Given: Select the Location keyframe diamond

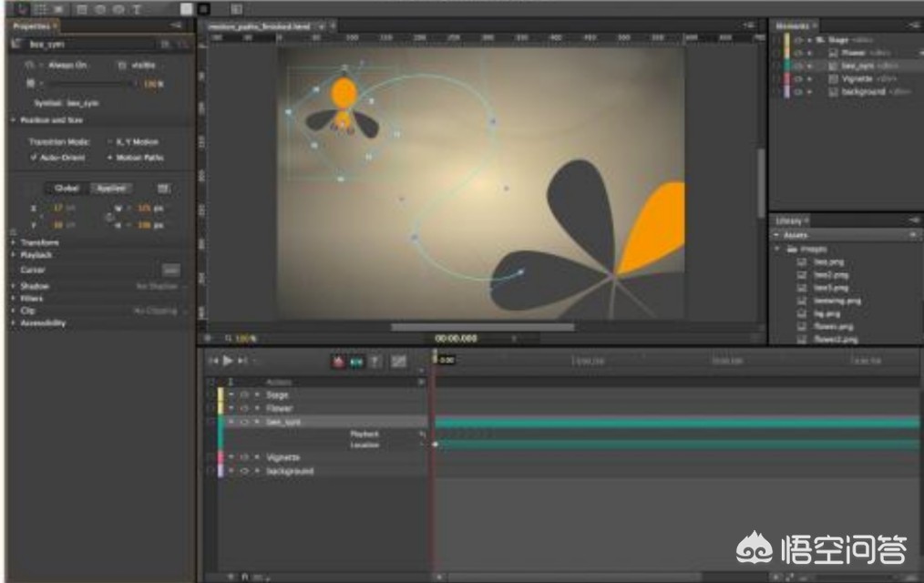Looking at the screenshot, I should pos(436,445).
